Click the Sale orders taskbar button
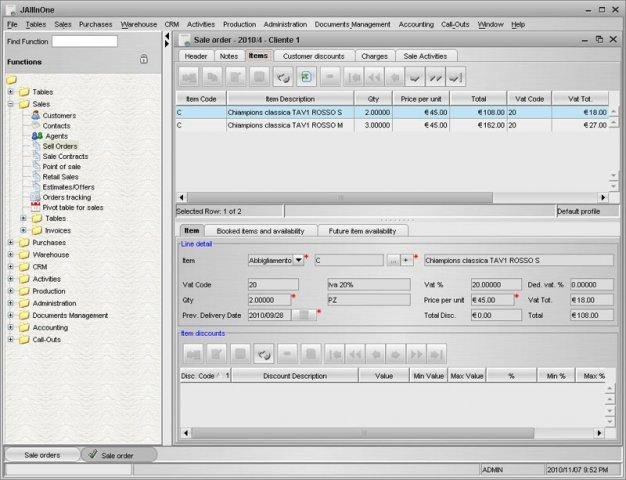Image resolution: width=626 pixels, height=480 pixels. tap(41, 455)
